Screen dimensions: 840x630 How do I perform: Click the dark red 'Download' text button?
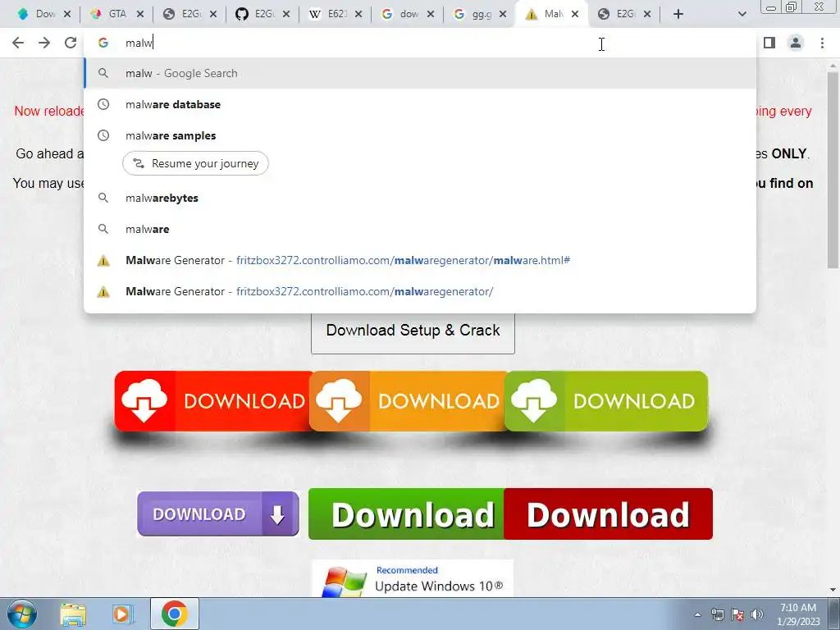[609, 514]
